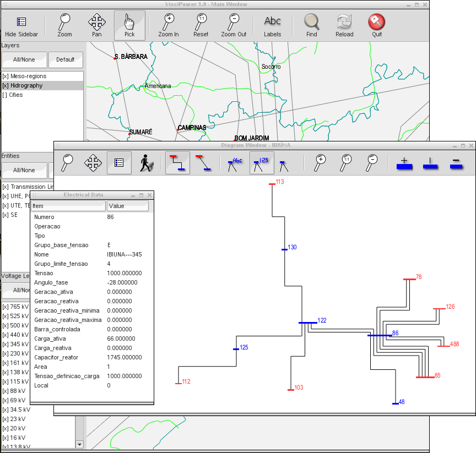Image resolution: width=476 pixels, height=453 pixels.
Task: Show bus number labels with the 123 icon
Action: click(261, 163)
